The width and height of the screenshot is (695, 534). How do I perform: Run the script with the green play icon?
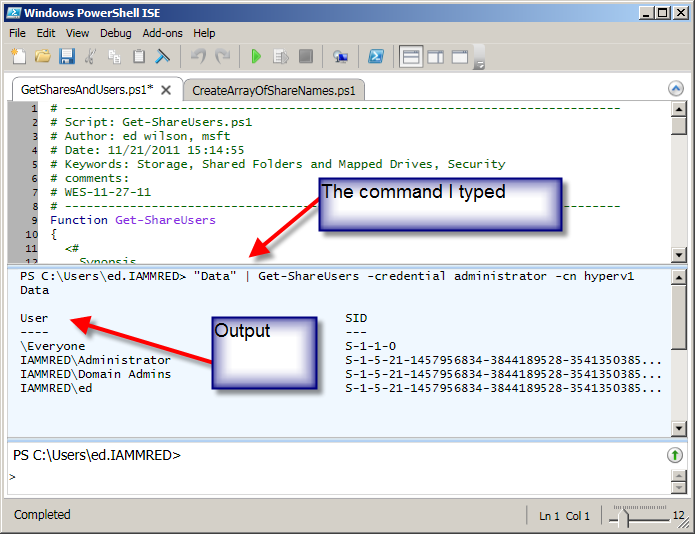pos(256,56)
